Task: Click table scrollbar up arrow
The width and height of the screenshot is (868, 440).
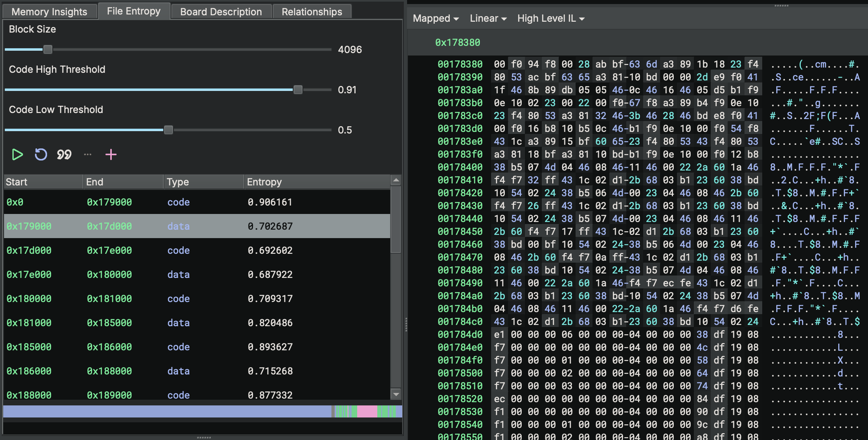Action: point(396,180)
